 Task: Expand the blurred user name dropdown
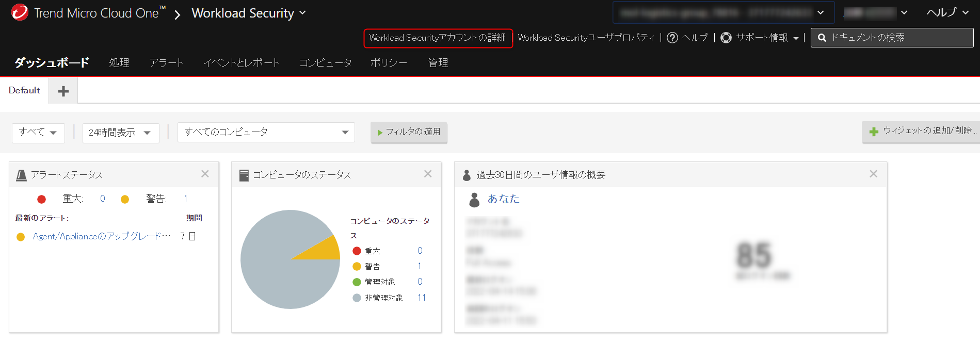tap(875, 12)
